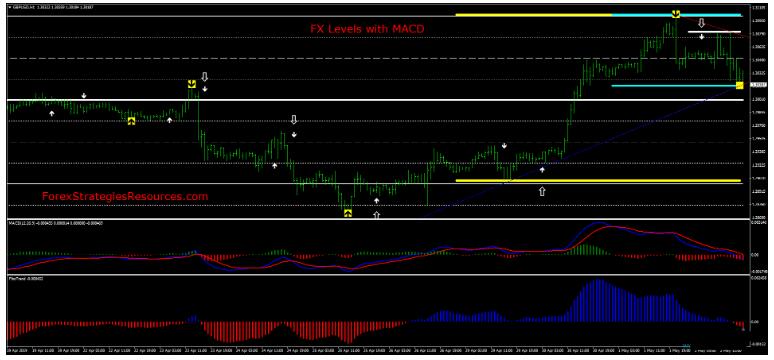
Task: Click the large green MACD histogram cluster
Action: pyautogui.click(x=586, y=250)
